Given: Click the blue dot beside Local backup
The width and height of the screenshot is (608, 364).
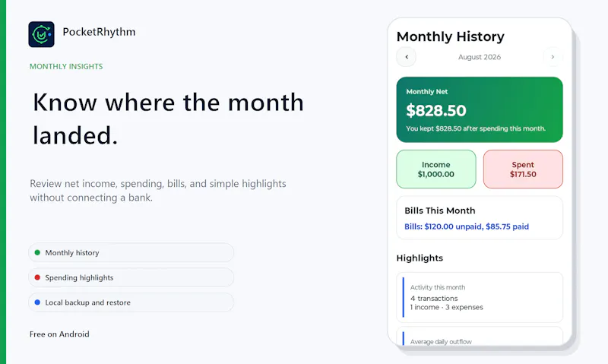Looking at the screenshot, I should click(37, 302).
